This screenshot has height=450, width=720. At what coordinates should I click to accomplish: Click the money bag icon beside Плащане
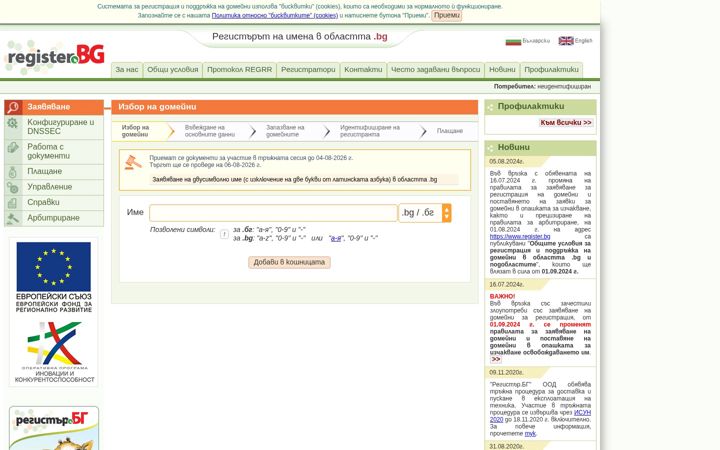point(12,172)
